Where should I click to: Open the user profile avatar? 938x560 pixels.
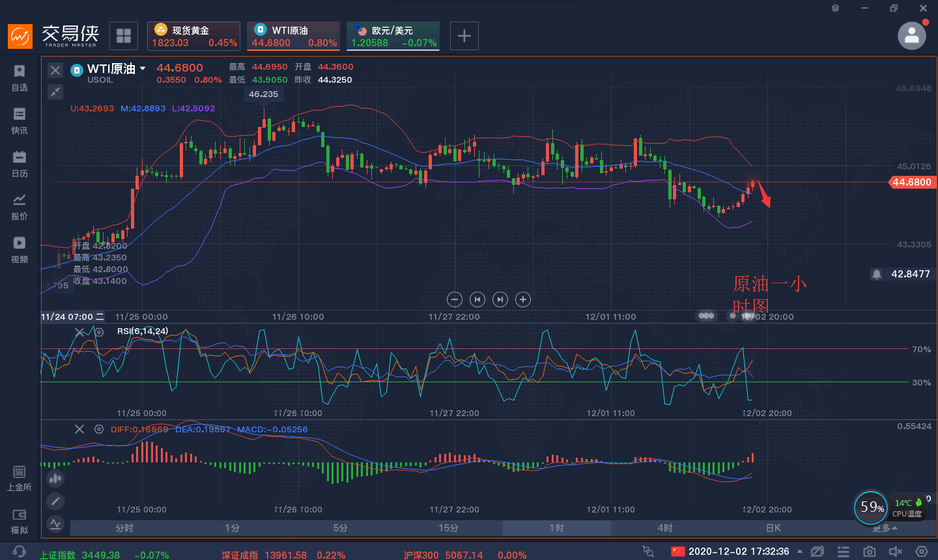click(912, 36)
